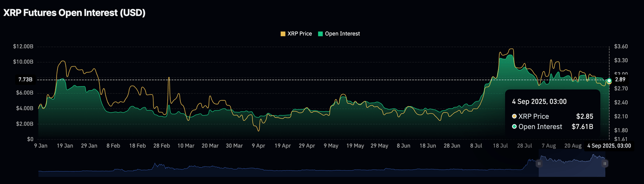
Task: Grab the left range selector handle
Action: point(539,164)
